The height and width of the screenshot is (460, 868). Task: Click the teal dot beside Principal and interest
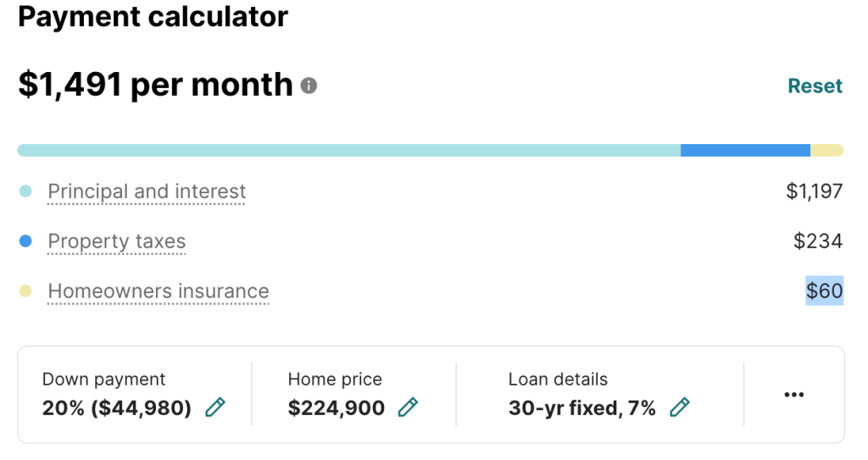(25, 191)
